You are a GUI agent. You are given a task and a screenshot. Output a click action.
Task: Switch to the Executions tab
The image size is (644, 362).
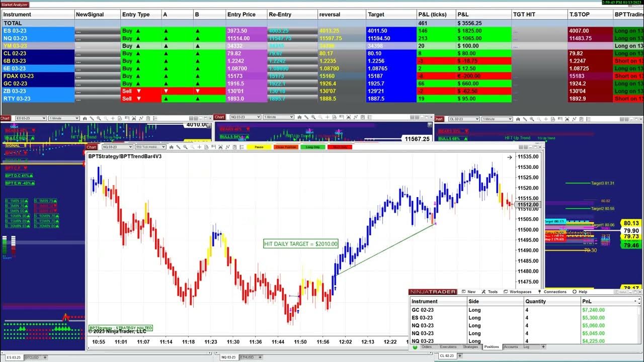tap(448, 347)
